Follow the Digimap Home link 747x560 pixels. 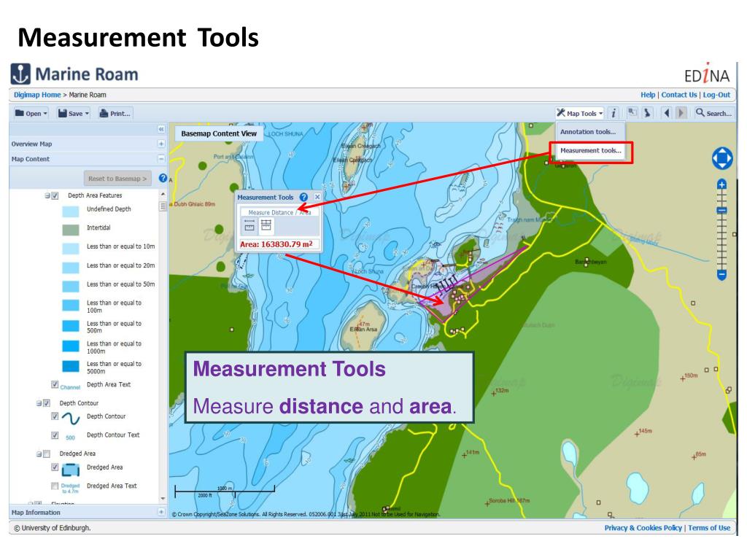(x=37, y=95)
